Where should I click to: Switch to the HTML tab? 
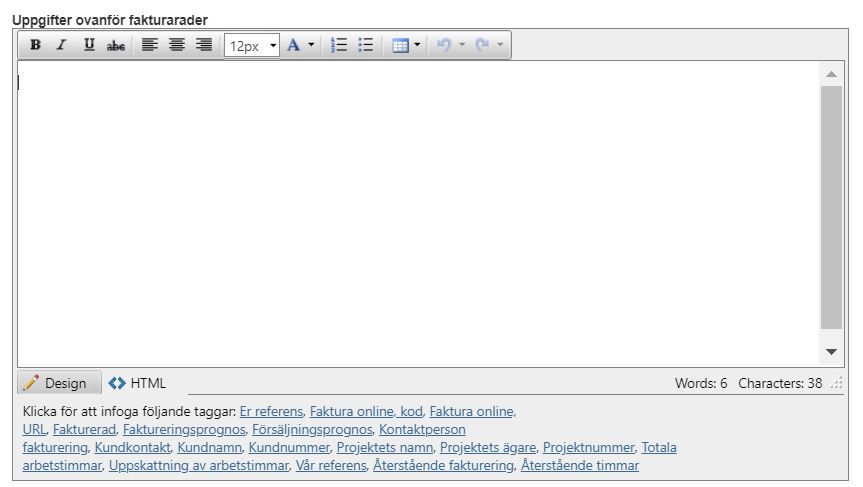tap(137, 383)
